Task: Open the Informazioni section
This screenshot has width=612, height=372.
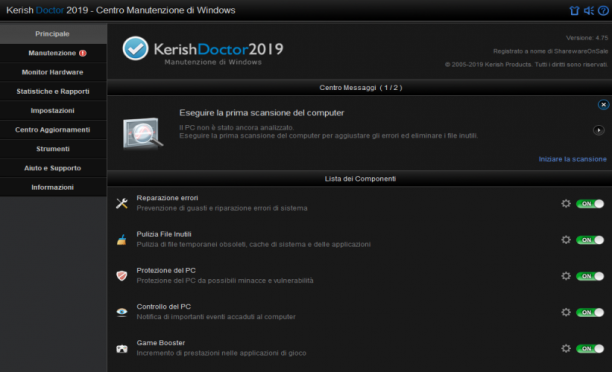Action: 53,187
